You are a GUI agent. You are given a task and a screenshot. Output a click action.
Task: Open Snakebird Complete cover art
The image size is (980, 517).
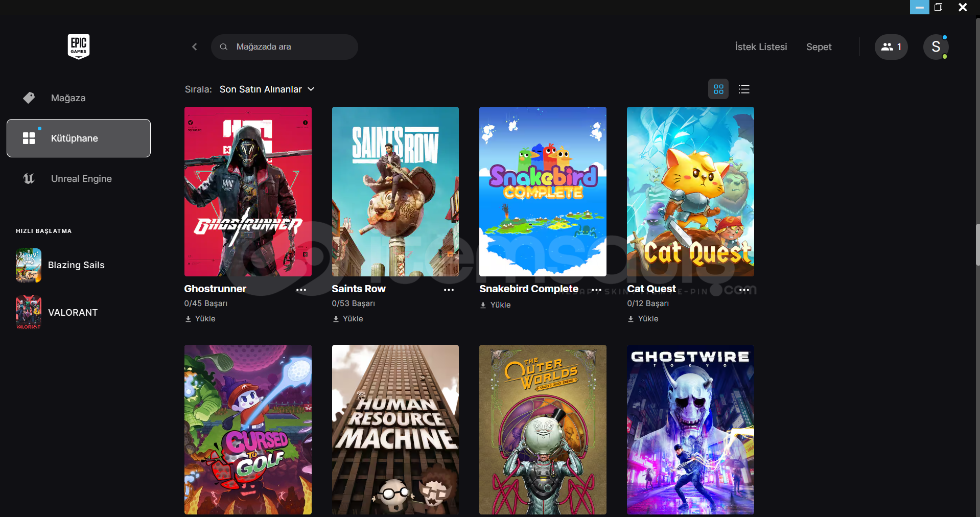tap(543, 192)
